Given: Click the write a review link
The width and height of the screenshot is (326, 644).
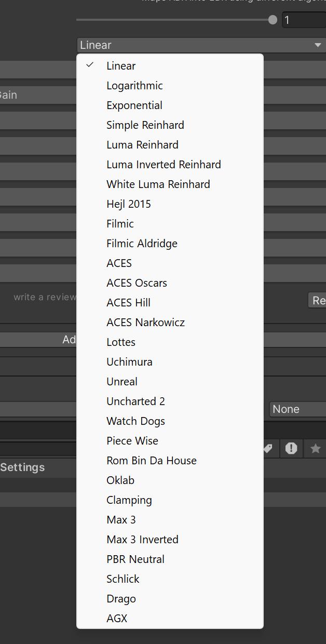Looking at the screenshot, I should pyautogui.click(x=45, y=297).
